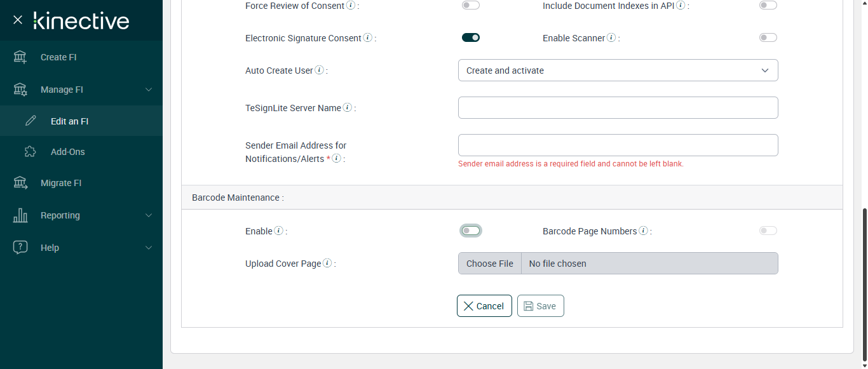Click the Sender Email Address input field
Image resolution: width=868 pixels, height=369 pixels.
tap(618, 145)
